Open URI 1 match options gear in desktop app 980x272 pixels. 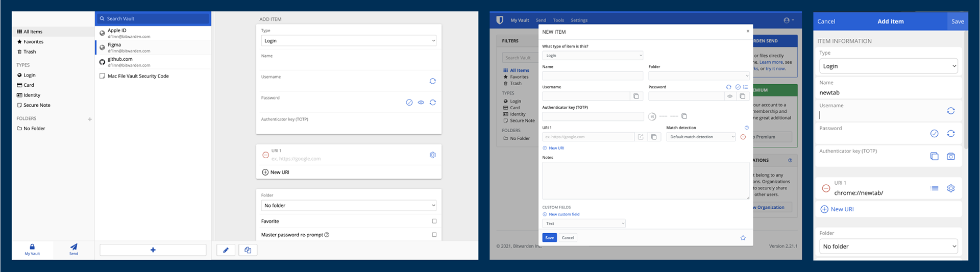coord(432,155)
